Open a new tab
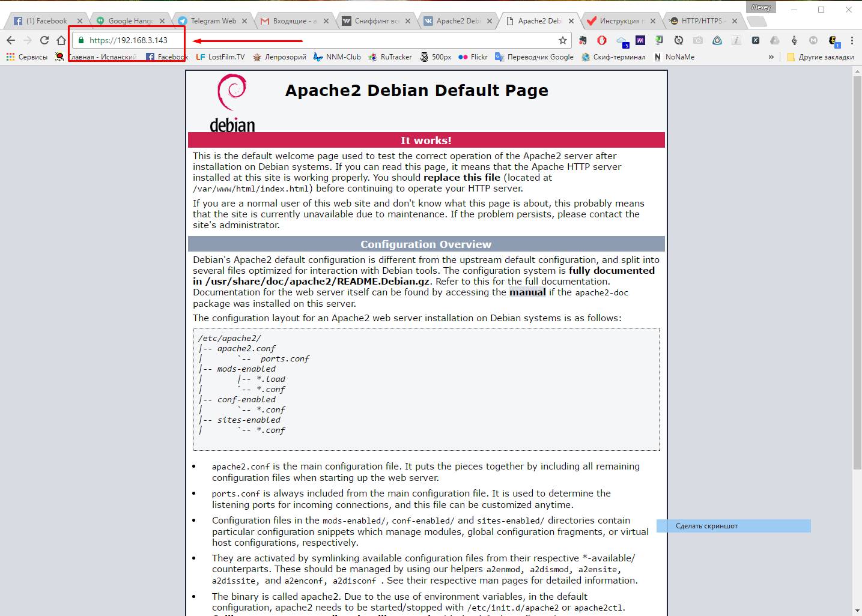The height and width of the screenshot is (616, 862). click(756, 22)
